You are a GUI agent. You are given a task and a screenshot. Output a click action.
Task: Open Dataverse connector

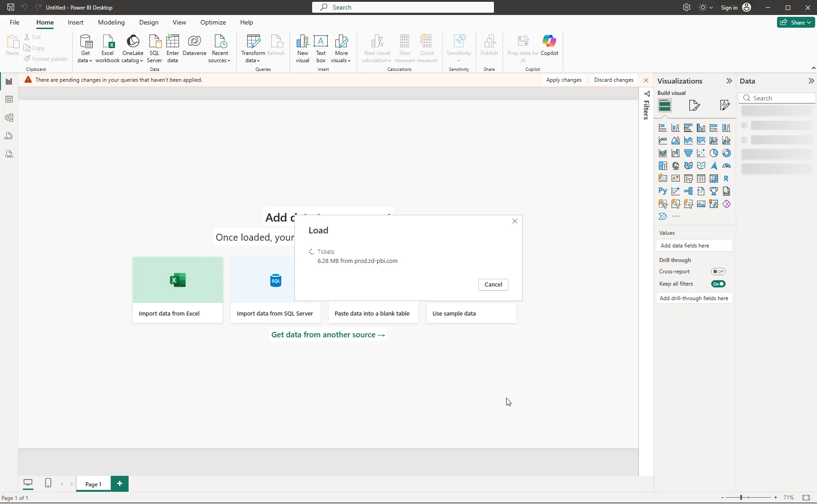tap(194, 45)
